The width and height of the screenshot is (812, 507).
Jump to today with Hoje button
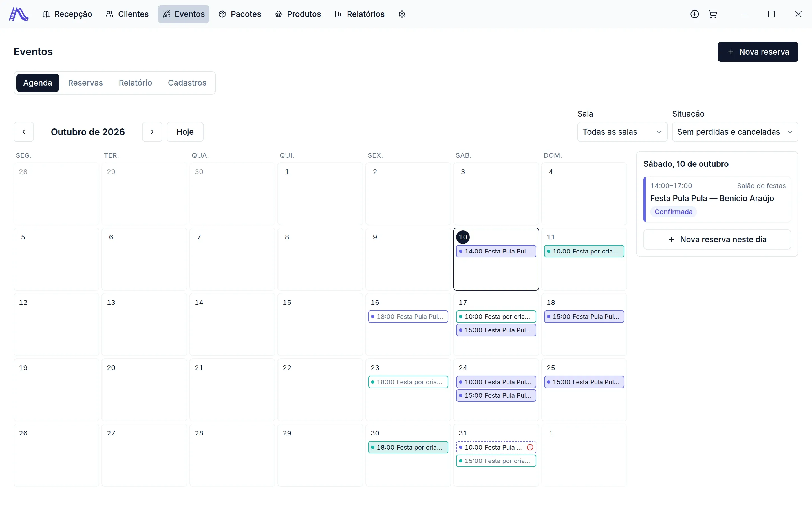[185, 132]
